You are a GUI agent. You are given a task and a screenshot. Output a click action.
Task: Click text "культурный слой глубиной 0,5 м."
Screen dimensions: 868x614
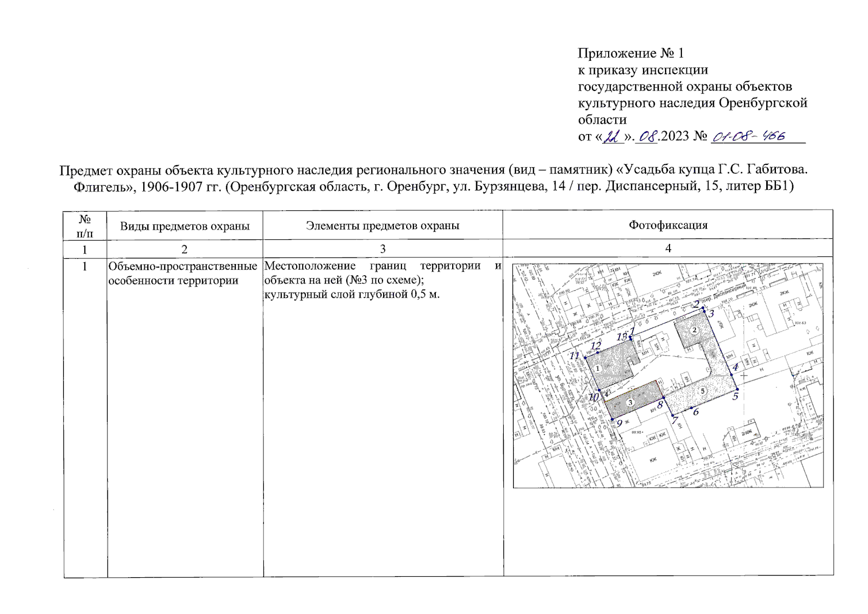pos(351,294)
